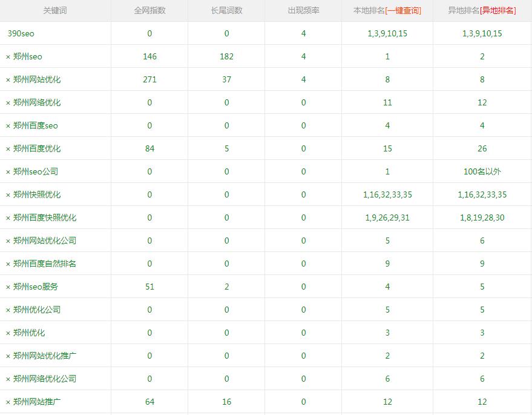Viewport: 532px width, 415px height.
Task: Remove 郑州网站优化 using its × icon
Action: tap(8, 80)
